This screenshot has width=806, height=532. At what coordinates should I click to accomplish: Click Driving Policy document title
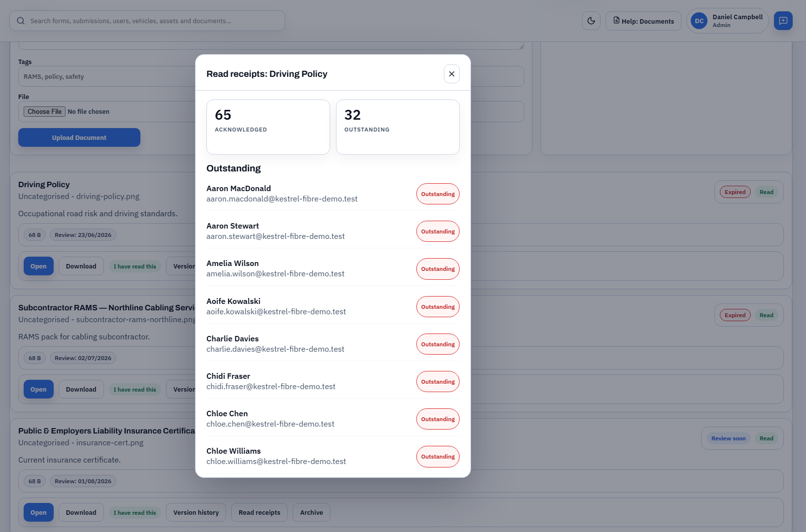[x=44, y=184]
